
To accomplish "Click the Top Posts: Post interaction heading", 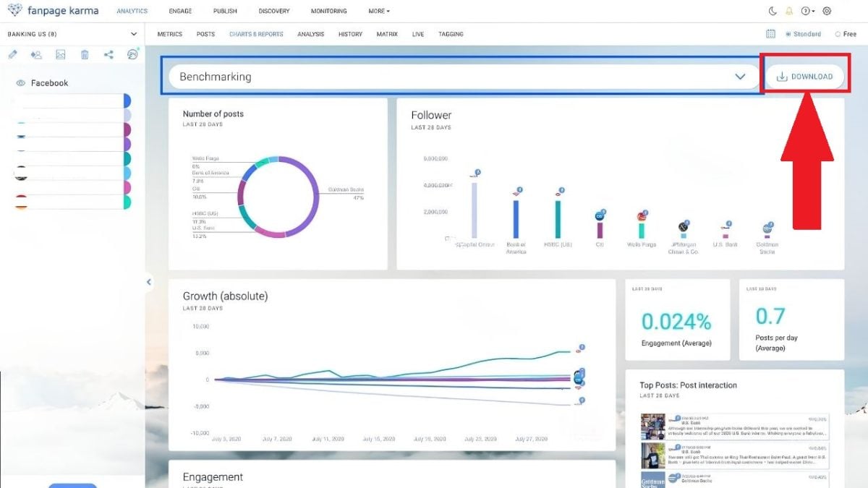I will (689, 385).
